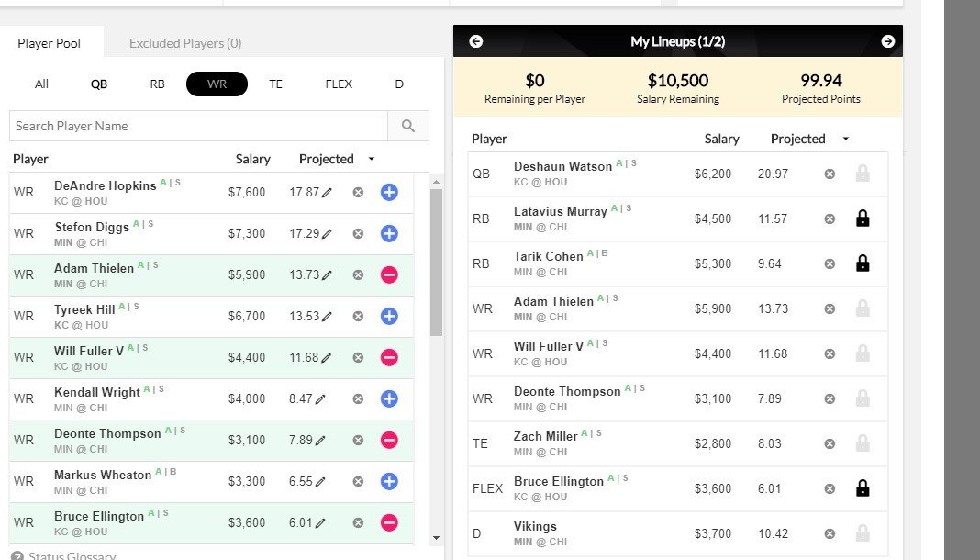Viewport: 980px width, 560px height.
Task: Remove Adam Thielen with the minus icon
Action: pyautogui.click(x=389, y=274)
